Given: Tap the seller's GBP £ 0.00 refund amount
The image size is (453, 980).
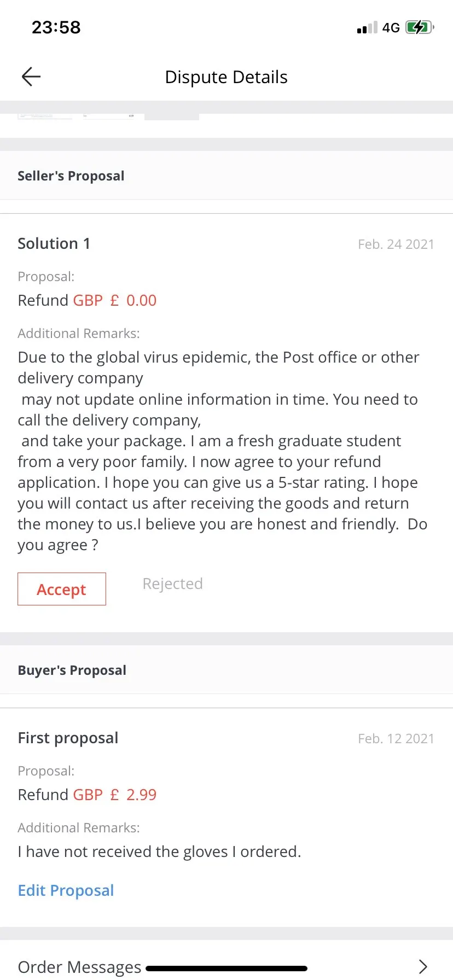Looking at the screenshot, I should [x=115, y=300].
